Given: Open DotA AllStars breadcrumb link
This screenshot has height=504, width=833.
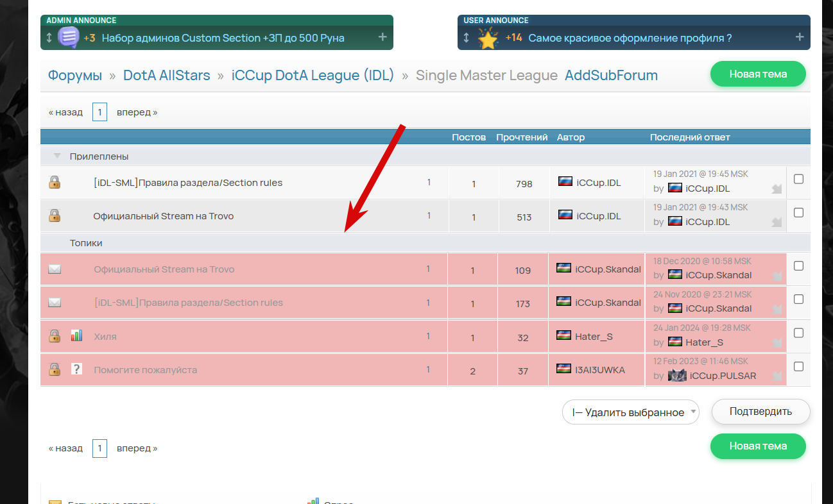Looking at the screenshot, I should tap(167, 76).
